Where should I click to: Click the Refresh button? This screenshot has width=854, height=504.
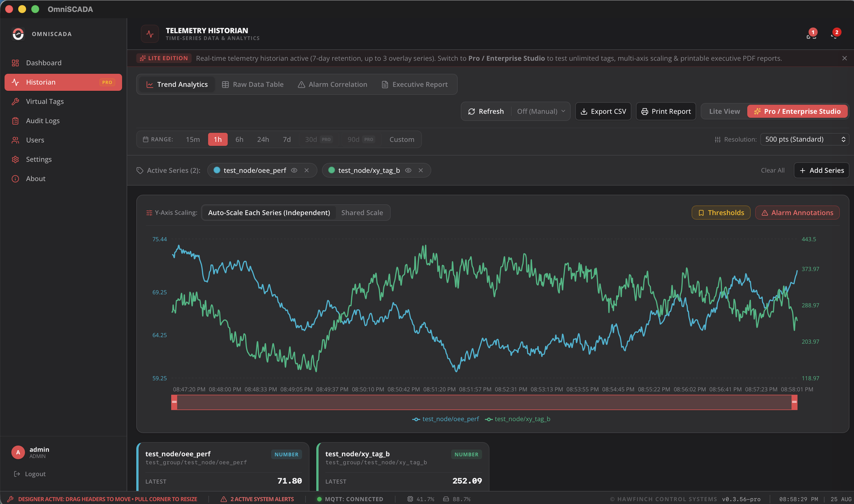point(486,111)
